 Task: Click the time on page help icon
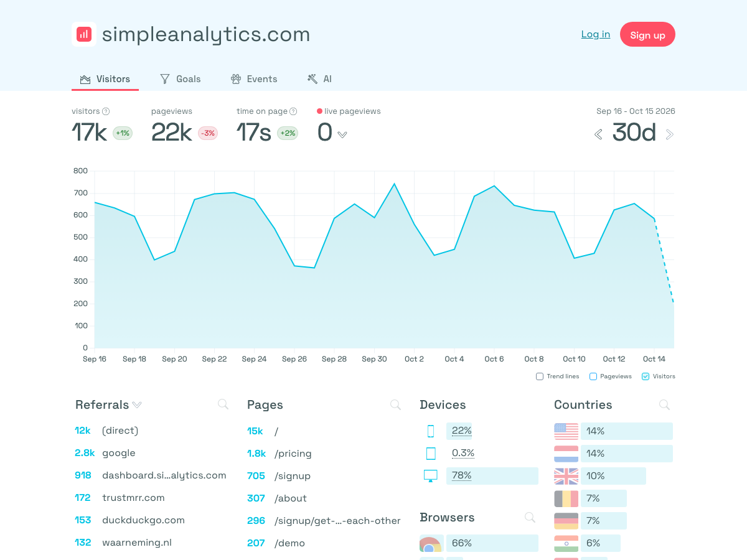(x=293, y=111)
